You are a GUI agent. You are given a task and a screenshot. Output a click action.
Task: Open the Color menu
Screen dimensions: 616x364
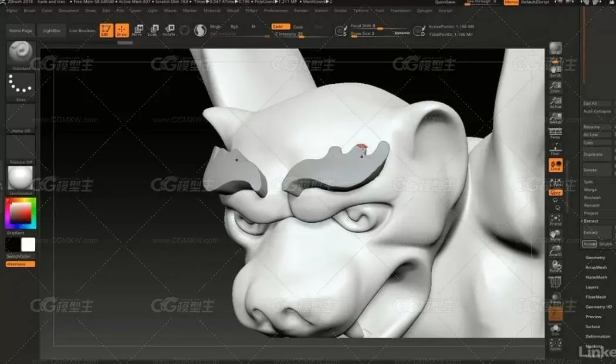click(47, 11)
